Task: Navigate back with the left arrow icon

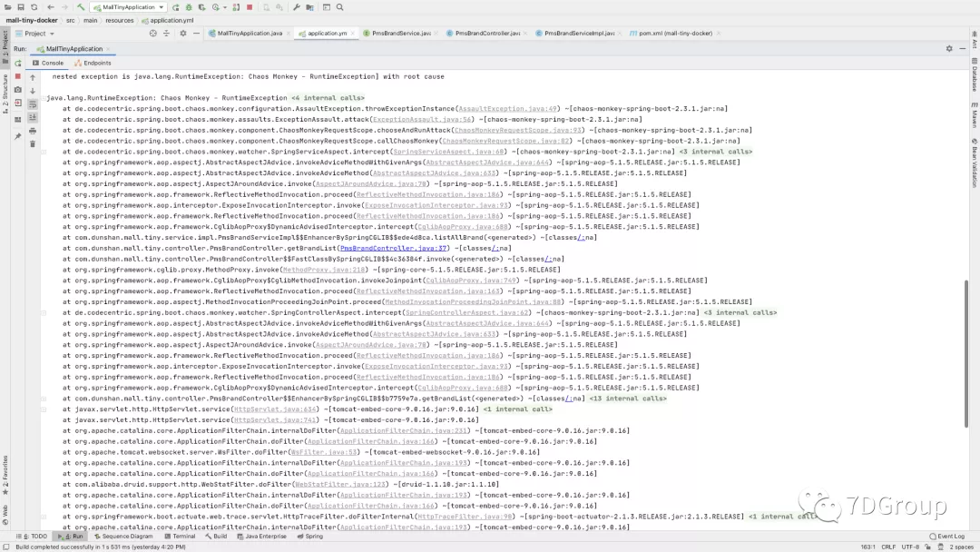Action: coord(51,7)
